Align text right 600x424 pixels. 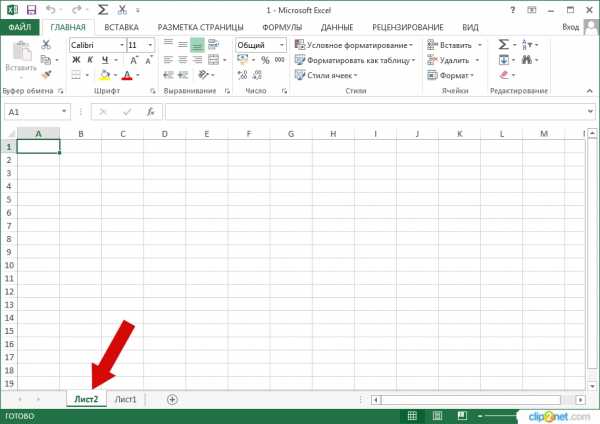click(197, 60)
